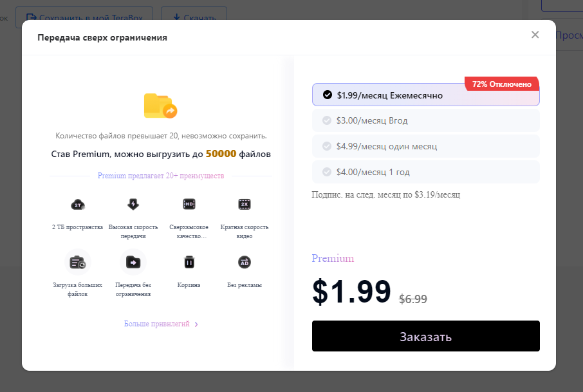This screenshot has height=392, width=583.
Task: Select the $1.99/месяц Ежемесячно plan
Action: click(426, 95)
